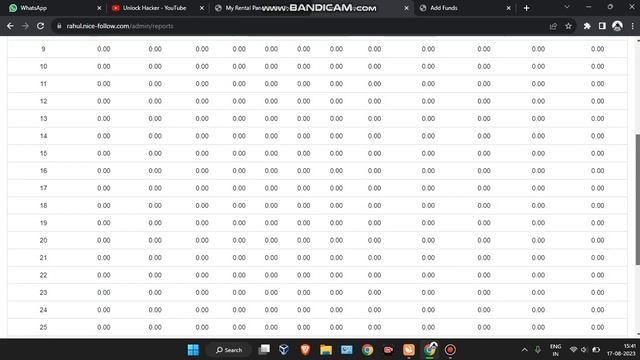Viewport: 640px width, 360px height.
Task: Go forward in browser history
Action: (25, 26)
